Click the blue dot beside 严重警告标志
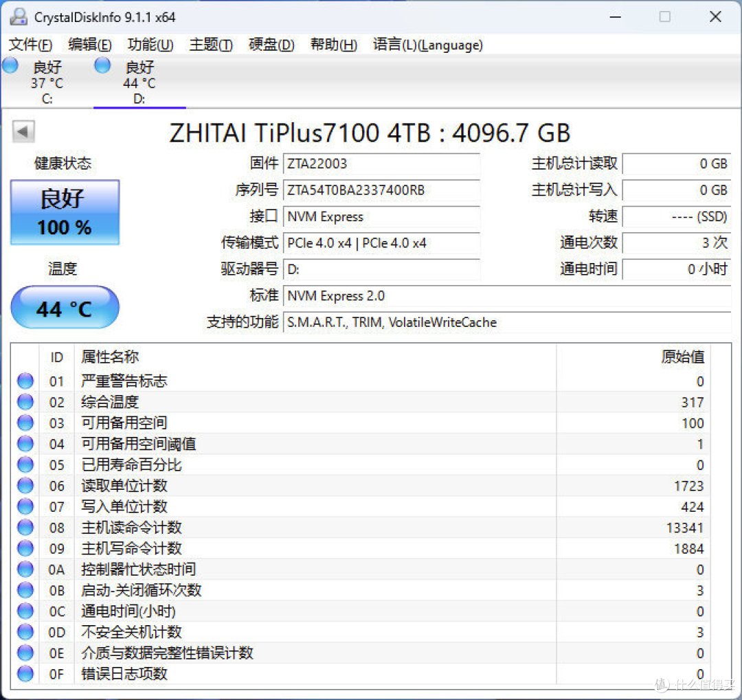The height and width of the screenshot is (700, 742). coord(25,381)
